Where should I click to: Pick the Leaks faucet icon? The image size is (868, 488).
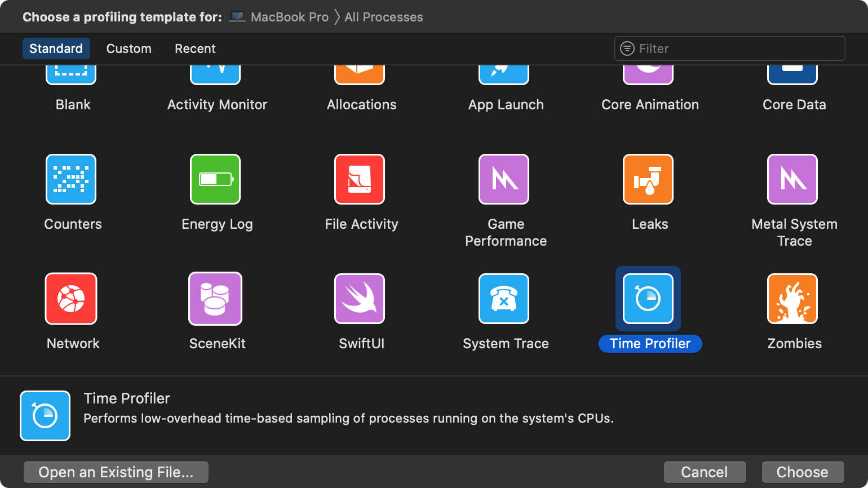pos(648,179)
